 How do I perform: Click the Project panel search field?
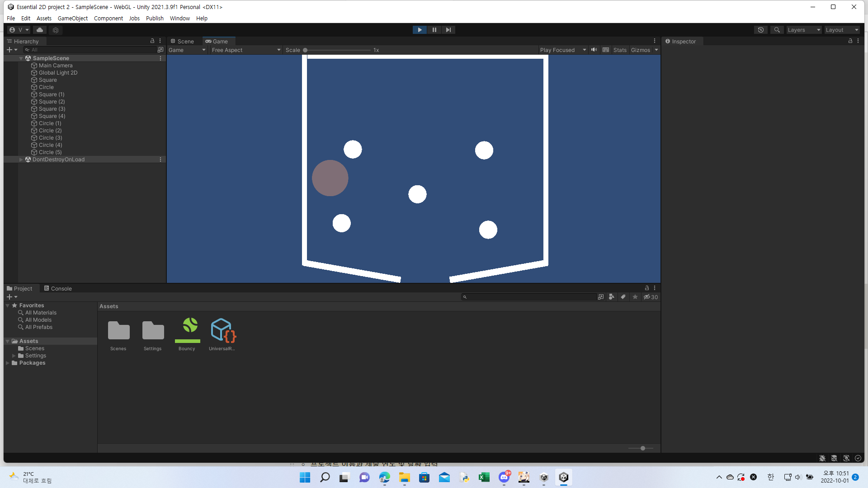(x=529, y=297)
